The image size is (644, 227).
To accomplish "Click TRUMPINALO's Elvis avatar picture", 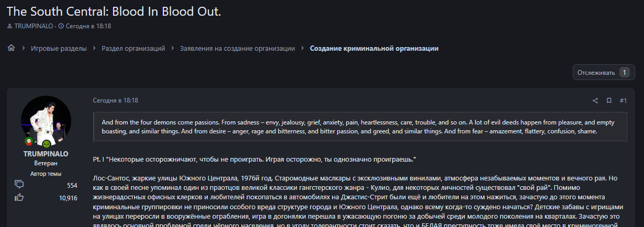I will pos(46,121).
